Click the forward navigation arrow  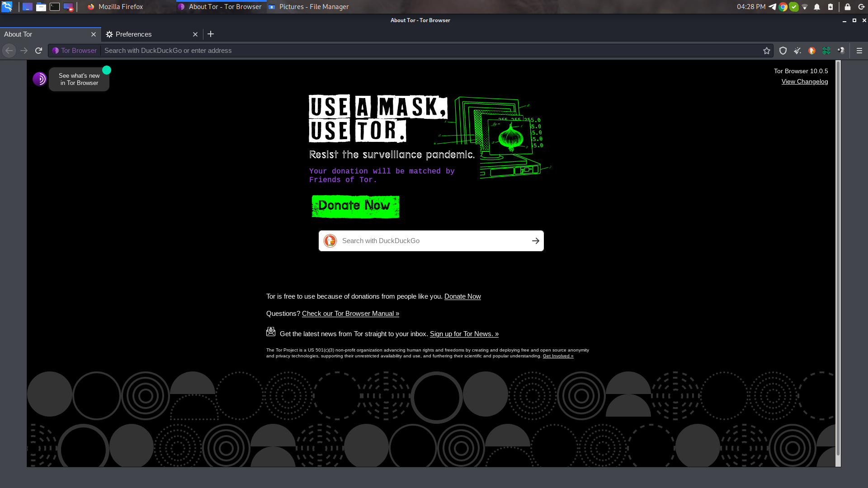pyautogui.click(x=24, y=51)
